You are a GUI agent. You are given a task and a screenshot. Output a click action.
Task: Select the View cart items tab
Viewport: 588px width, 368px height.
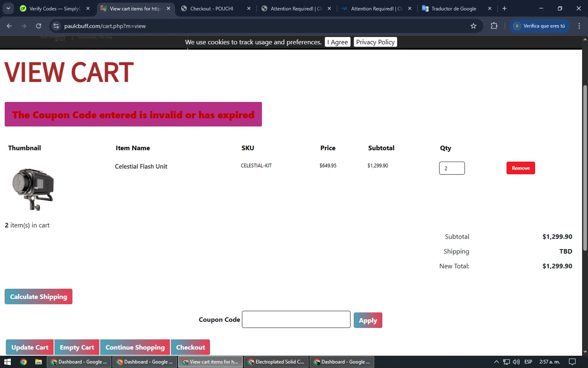pyautogui.click(x=135, y=8)
